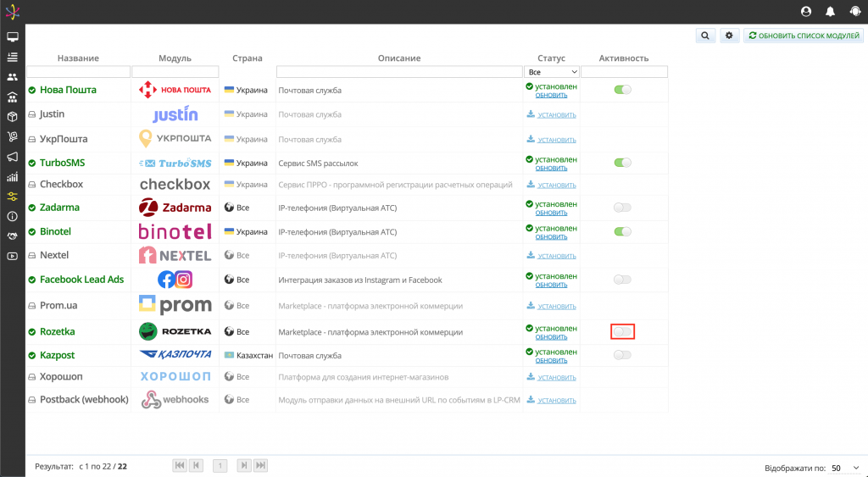Click the webhooks module logo

pos(175,400)
